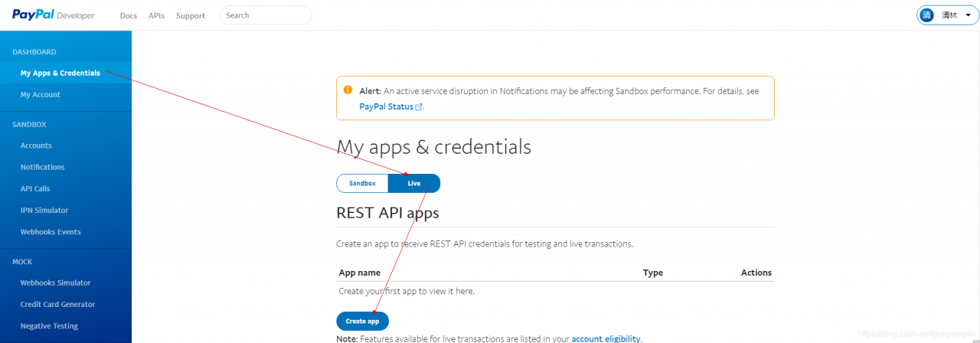Click the DASHBOARD section heading

[x=34, y=52]
